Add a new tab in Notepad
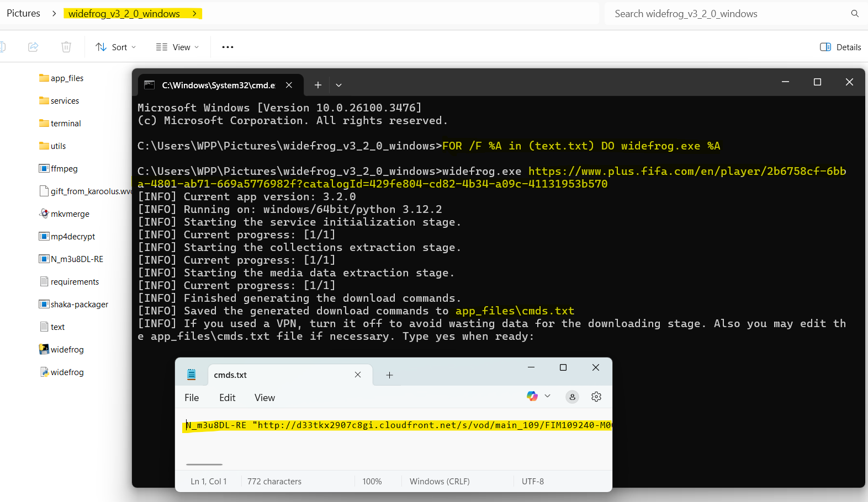 pos(389,375)
